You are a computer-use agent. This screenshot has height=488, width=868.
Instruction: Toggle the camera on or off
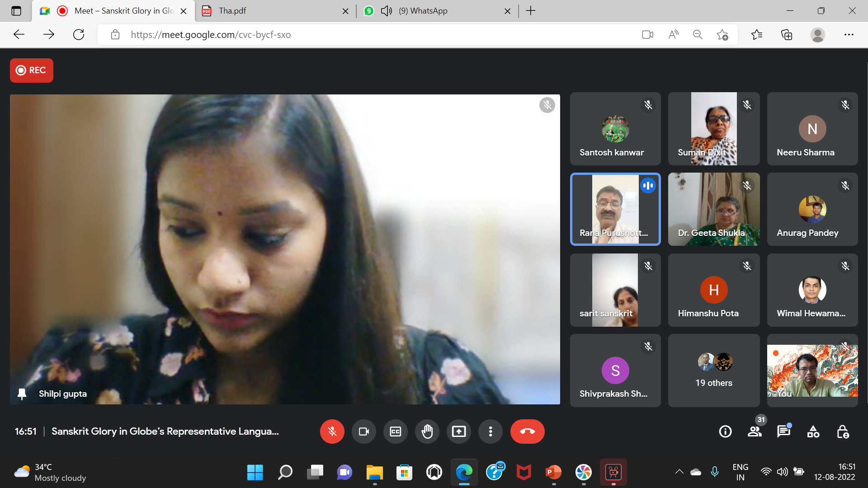pyautogui.click(x=363, y=432)
